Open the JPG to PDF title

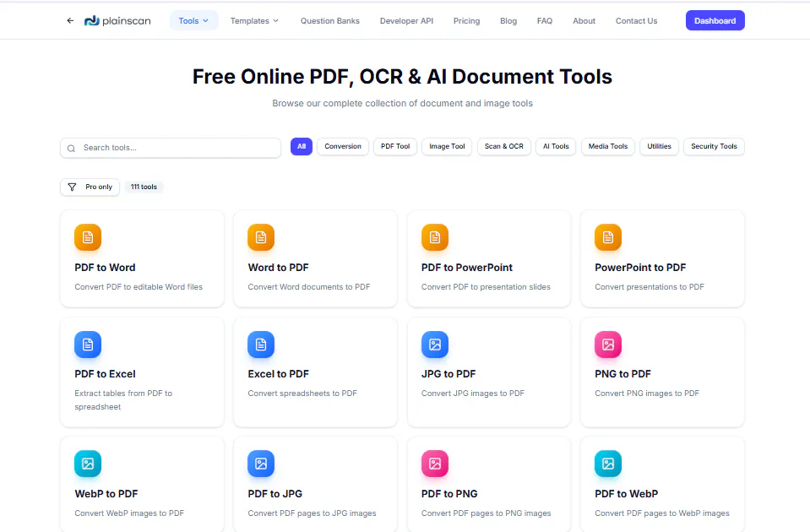tap(448, 374)
